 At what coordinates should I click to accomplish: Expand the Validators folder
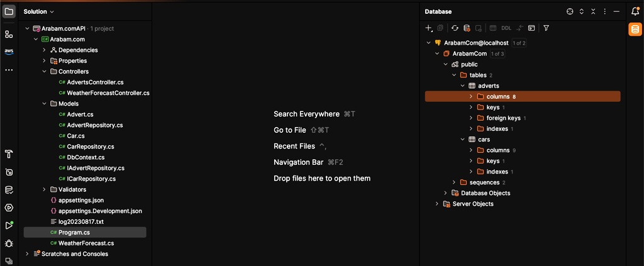coord(45,190)
